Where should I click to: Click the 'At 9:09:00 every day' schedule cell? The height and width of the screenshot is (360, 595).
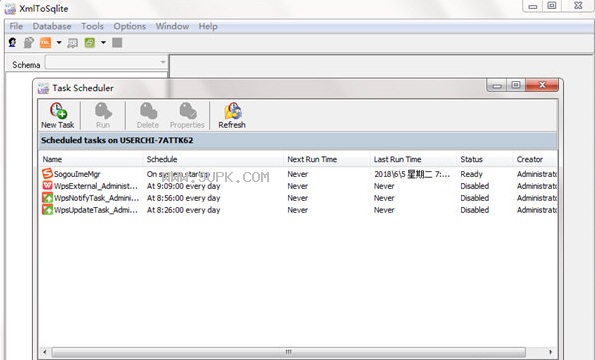tap(184, 186)
